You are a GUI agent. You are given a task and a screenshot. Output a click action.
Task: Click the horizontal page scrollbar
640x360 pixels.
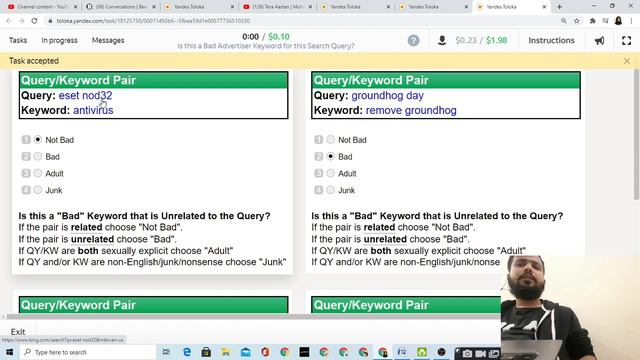pos(253,316)
